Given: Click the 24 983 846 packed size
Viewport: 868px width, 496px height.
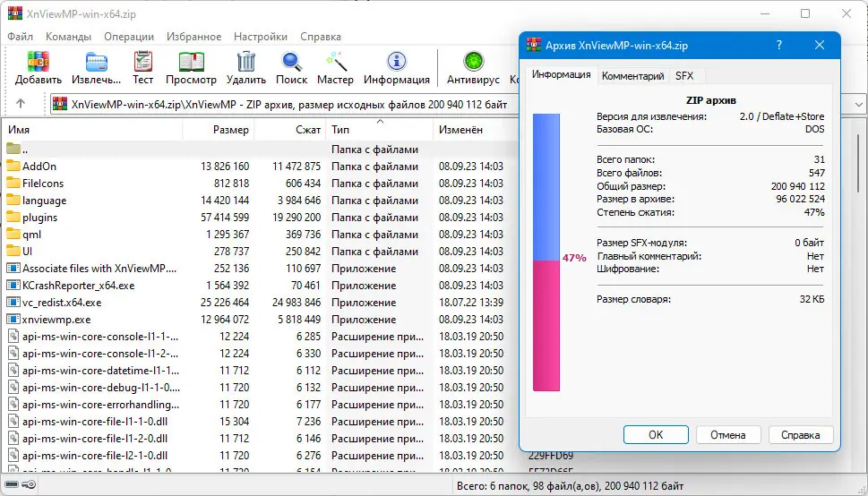Looking at the screenshot, I should pos(296,303).
